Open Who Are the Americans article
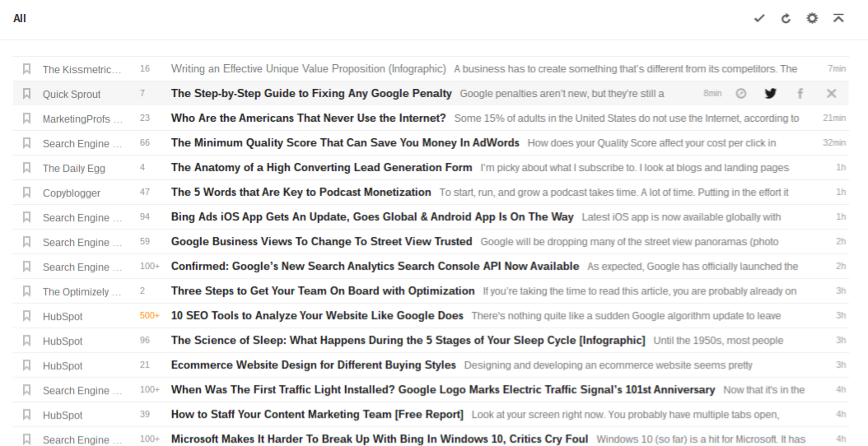The image size is (868, 446). click(x=308, y=118)
